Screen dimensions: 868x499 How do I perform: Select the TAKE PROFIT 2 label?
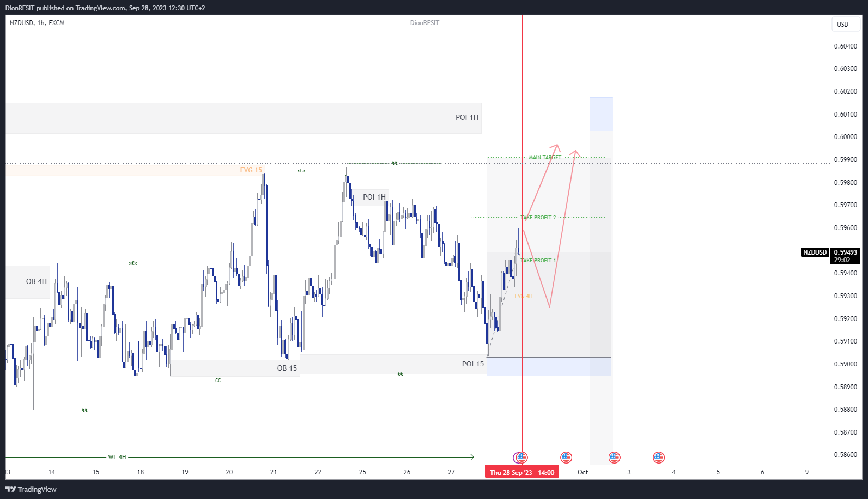539,218
